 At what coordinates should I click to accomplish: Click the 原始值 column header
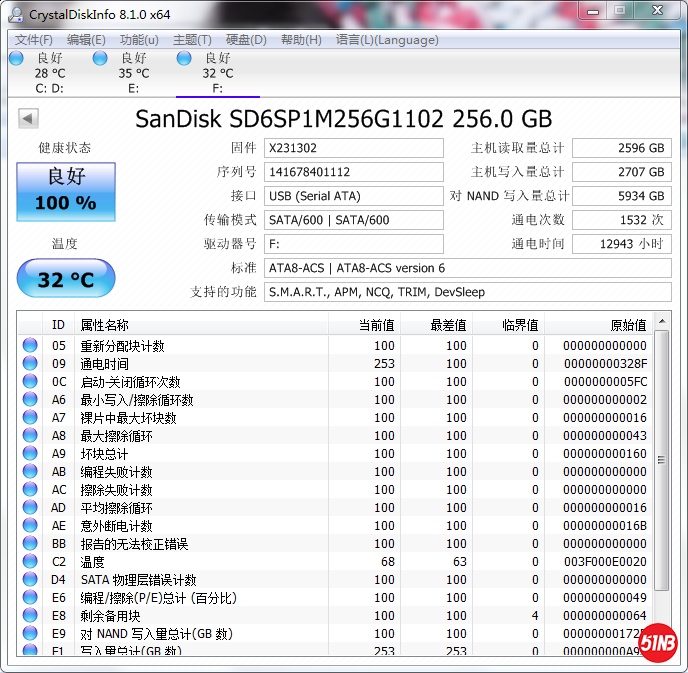628,325
